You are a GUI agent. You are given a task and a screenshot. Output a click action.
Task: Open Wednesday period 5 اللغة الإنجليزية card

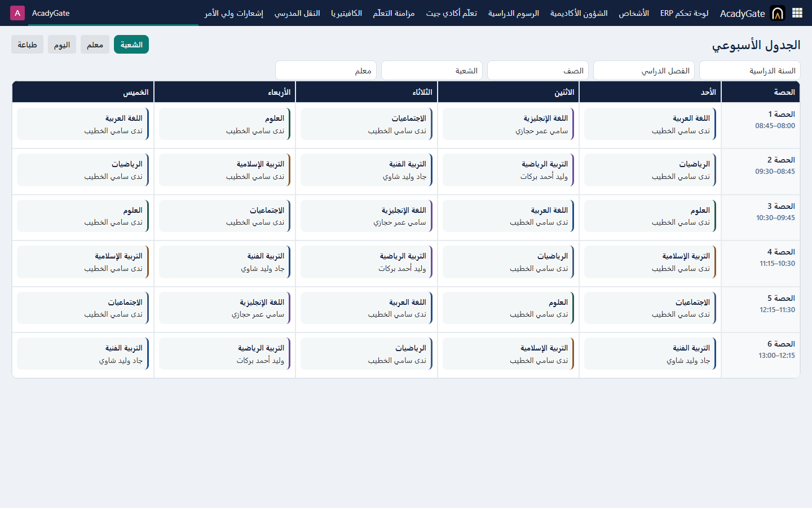pyautogui.click(x=224, y=308)
